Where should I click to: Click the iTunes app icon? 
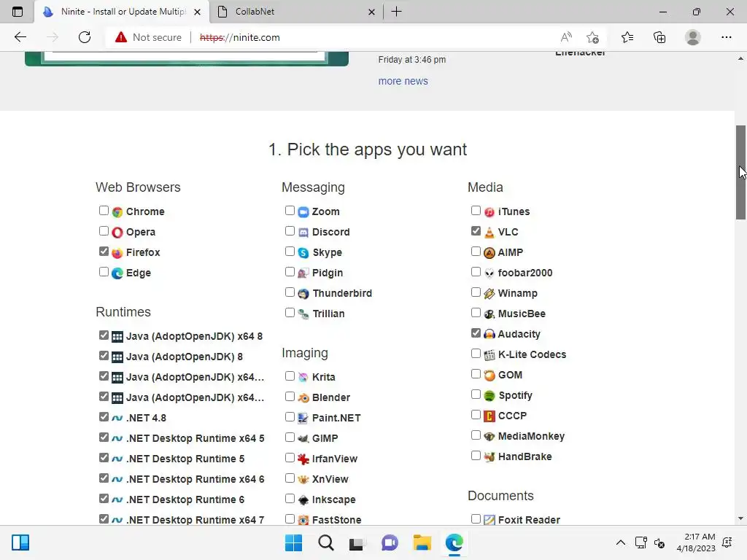[489, 212]
